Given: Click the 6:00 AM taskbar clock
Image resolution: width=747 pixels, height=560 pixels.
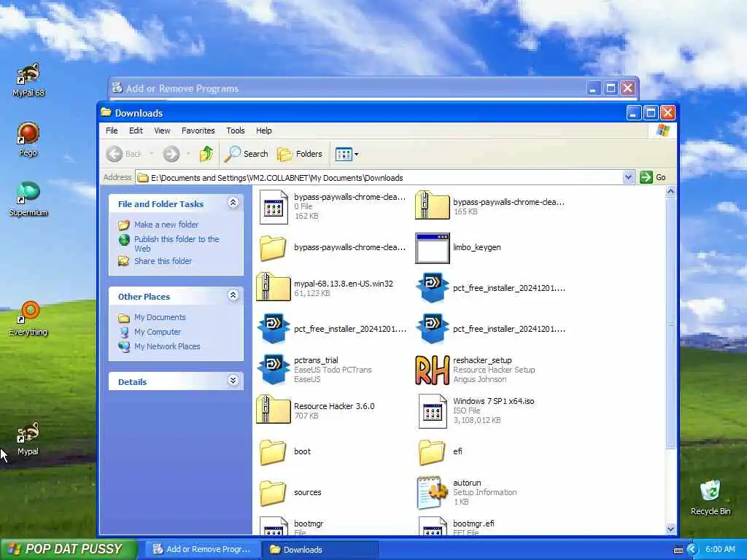Looking at the screenshot, I should click(x=720, y=549).
